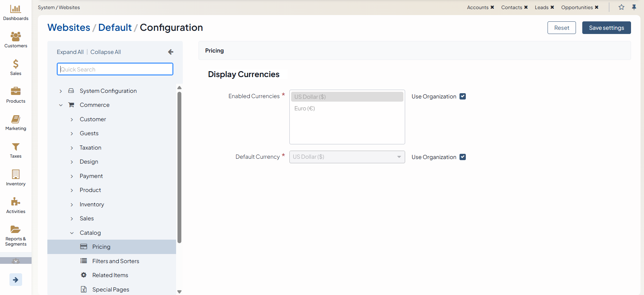Open the Marketing sidebar icon
644x295 pixels.
(15, 119)
